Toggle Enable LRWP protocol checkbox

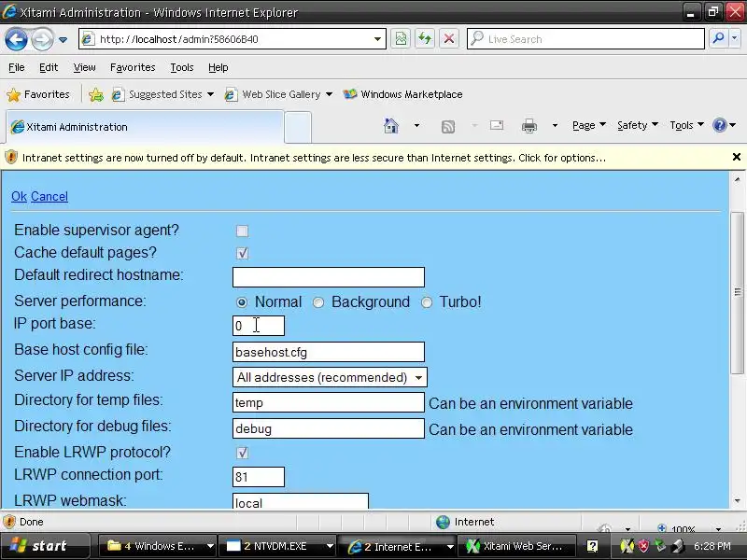pos(242,453)
